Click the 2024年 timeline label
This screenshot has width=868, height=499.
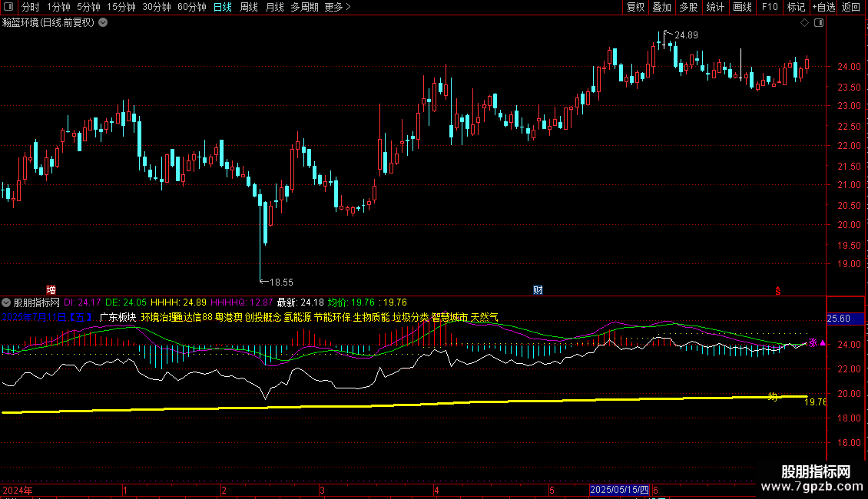[18, 491]
